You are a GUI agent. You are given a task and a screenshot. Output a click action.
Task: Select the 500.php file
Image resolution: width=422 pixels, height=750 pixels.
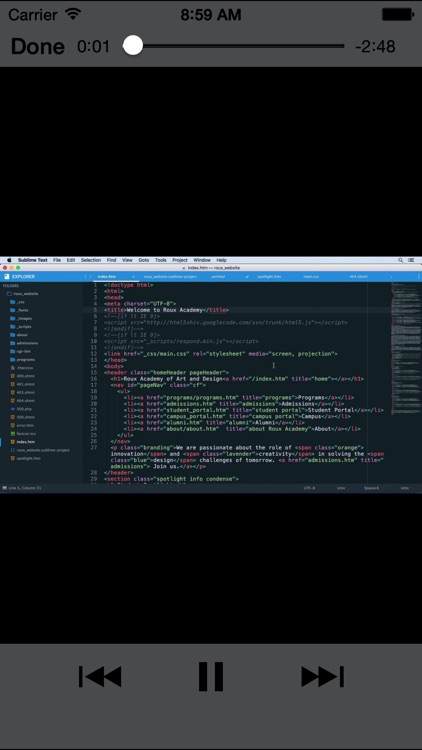coord(23,409)
